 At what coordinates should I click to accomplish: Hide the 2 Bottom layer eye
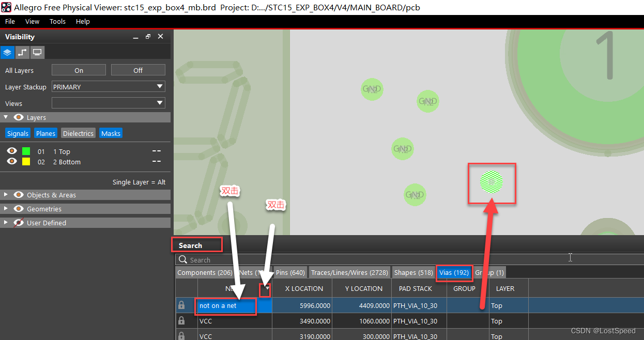click(x=12, y=162)
